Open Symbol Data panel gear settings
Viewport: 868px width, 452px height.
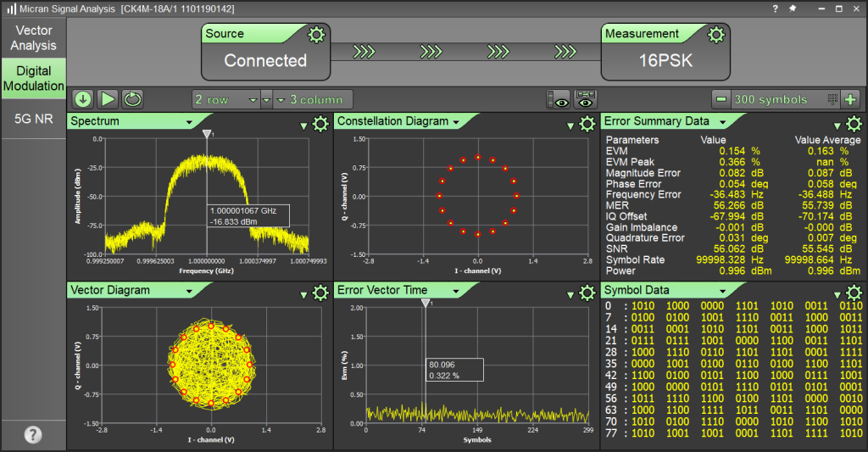[854, 293]
